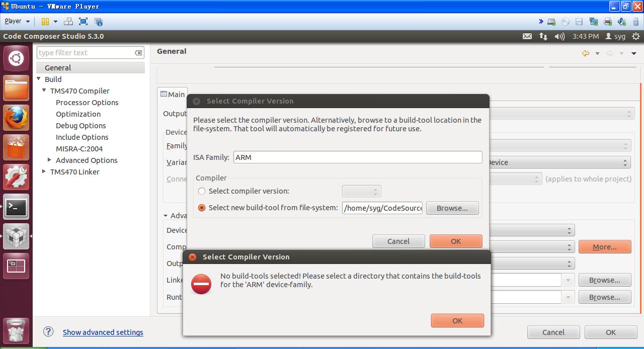Viewport: 644px width, 349px height.
Task: Open the mail indicator in top panel
Action: 527,36
